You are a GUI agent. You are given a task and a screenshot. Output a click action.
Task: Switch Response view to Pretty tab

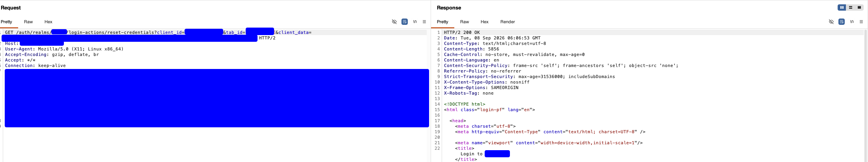(x=442, y=22)
